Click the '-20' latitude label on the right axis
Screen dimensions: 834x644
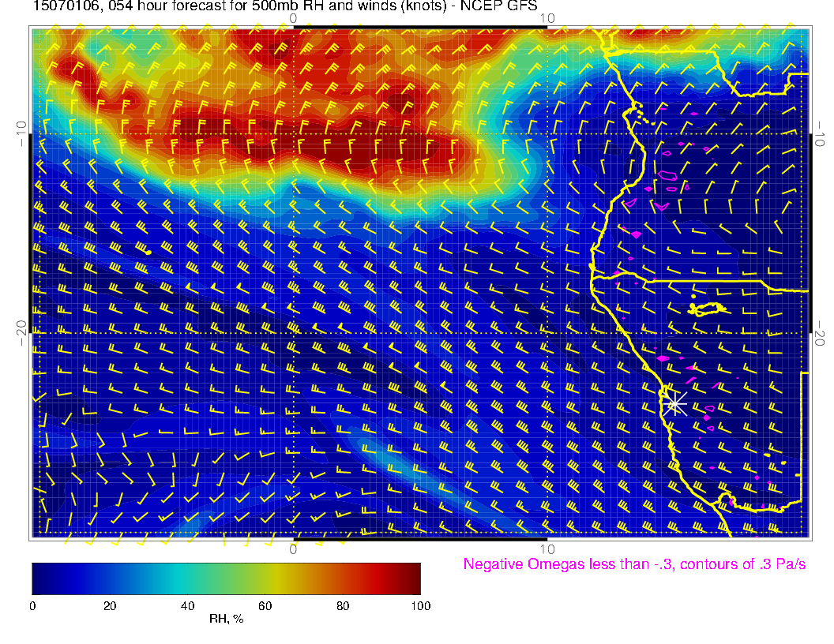pyautogui.click(x=819, y=332)
